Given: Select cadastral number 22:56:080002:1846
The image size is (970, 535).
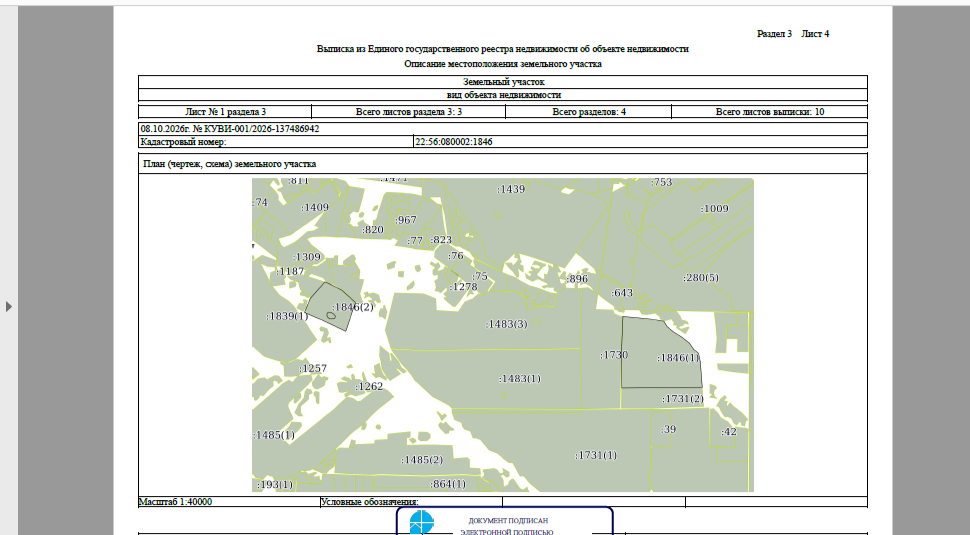Looking at the screenshot, I should click(x=453, y=142).
